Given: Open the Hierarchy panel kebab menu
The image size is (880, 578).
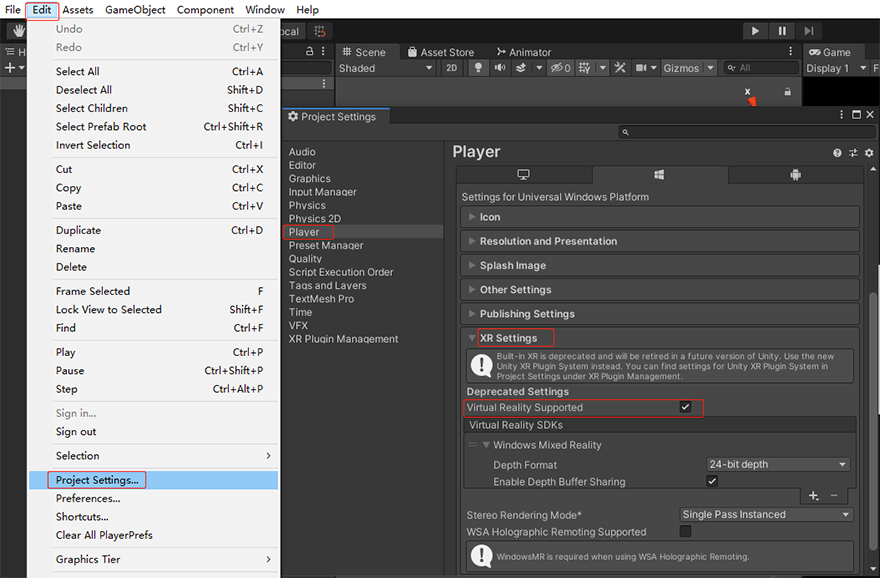Looking at the screenshot, I should tap(323, 51).
